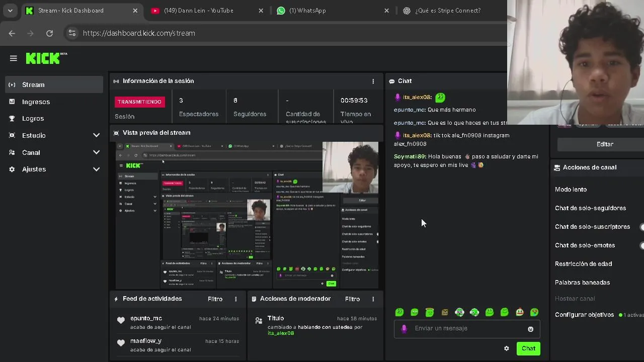Click Chat de solo-seguidores option
The height and width of the screenshot is (362, 644).
pyautogui.click(x=590, y=208)
